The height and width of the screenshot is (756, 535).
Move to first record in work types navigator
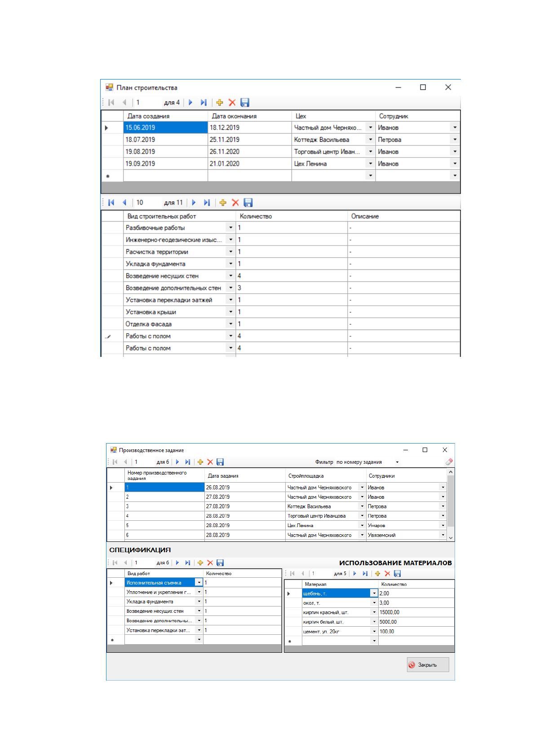coord(111,203)
